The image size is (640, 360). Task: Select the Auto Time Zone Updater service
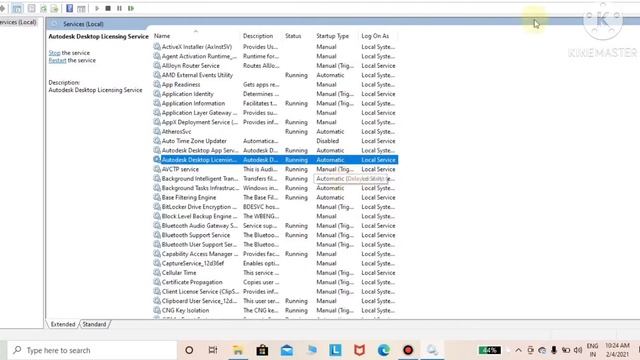[x=275, y=141]
